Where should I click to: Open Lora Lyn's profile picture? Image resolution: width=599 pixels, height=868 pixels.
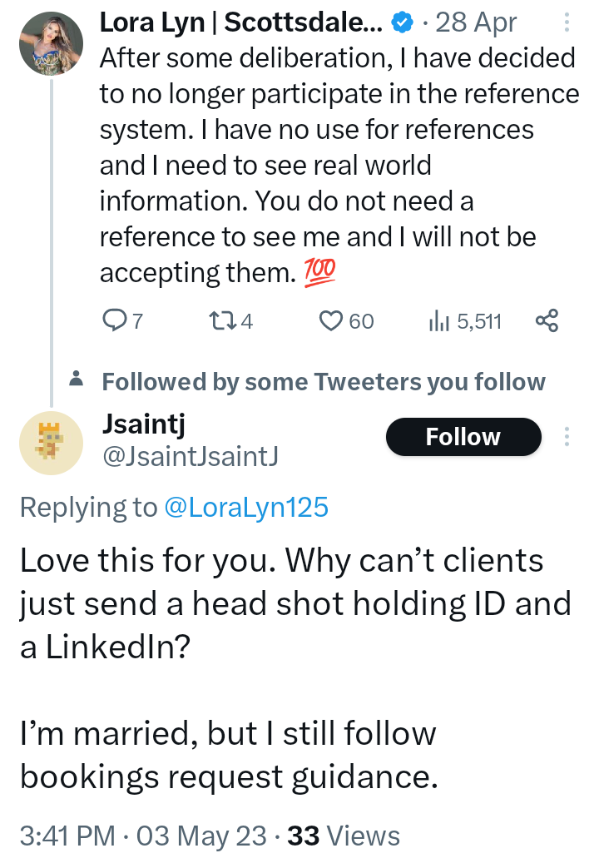click(52, 44)
